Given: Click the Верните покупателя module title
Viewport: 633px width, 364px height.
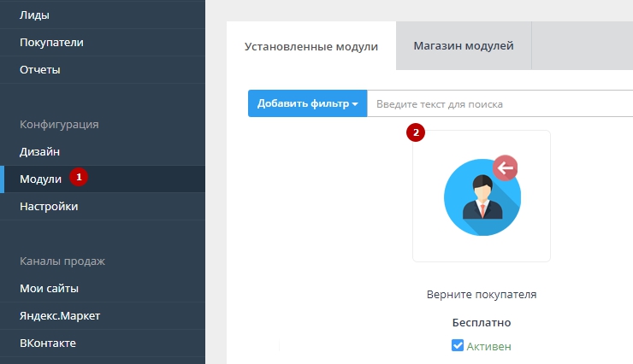Looking at the screenshot, I should pos(481,295).
